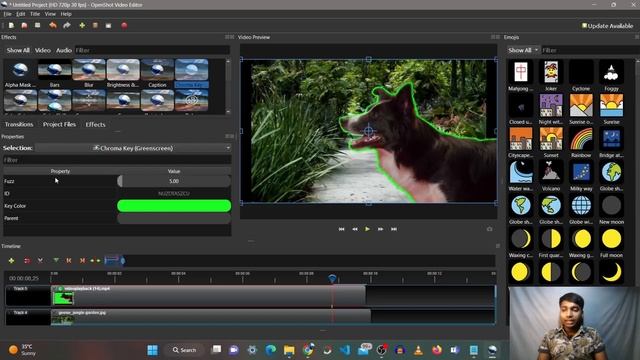Click the Redo arrow icon

coord(67,25)
